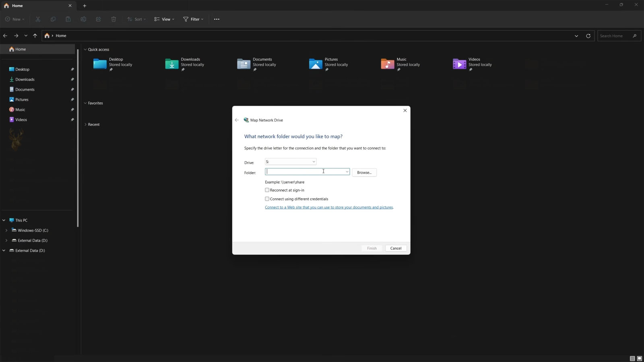Screen dimensions: 644x362
Task: Open the Sort dropdown menu
Action: (x=137, y=19)
